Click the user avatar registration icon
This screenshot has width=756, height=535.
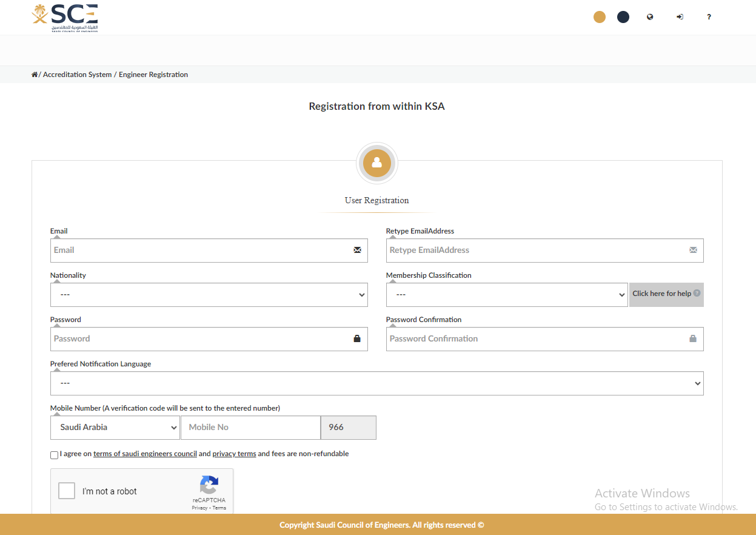point(376,163)
